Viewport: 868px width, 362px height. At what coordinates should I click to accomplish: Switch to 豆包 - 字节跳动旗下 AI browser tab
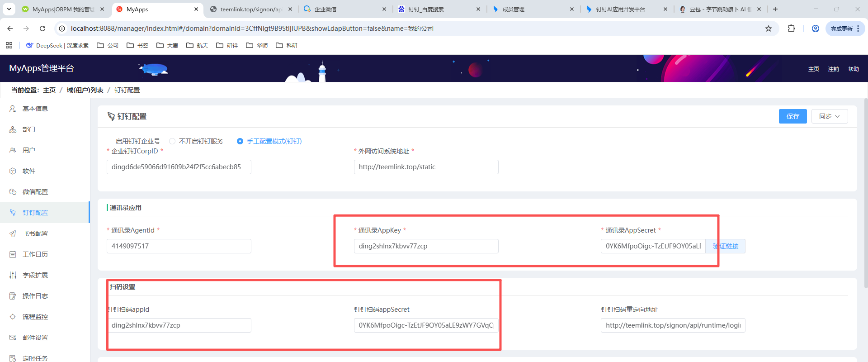[x=721, y=9]
